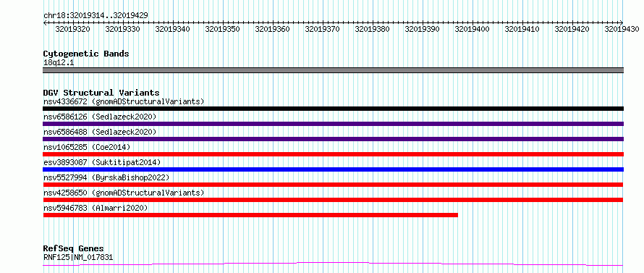Click ruler position 32019390
The height and width of the screenshot is (273, 644).
point(422,29)
